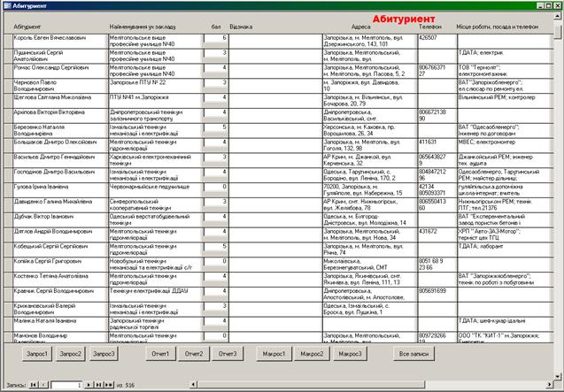Viewport: 564px width, 392px height.
Task: Select record selector for Щеглова Світлана Миколаївна
Action: tap(8, 101)
